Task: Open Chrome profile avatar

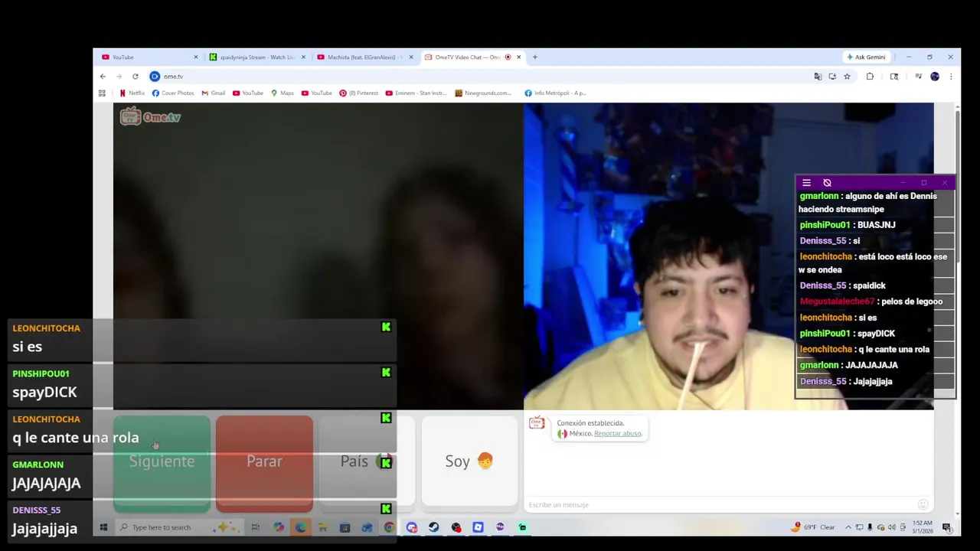Action: coord(935,77)
